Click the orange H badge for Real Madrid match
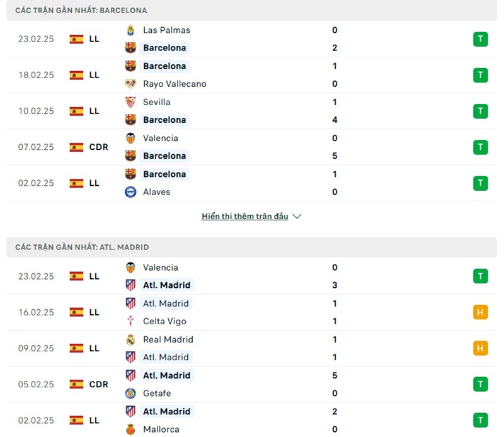Image resolution: width=504 pixels, height=437 pixels. click(x=480, y=348)
